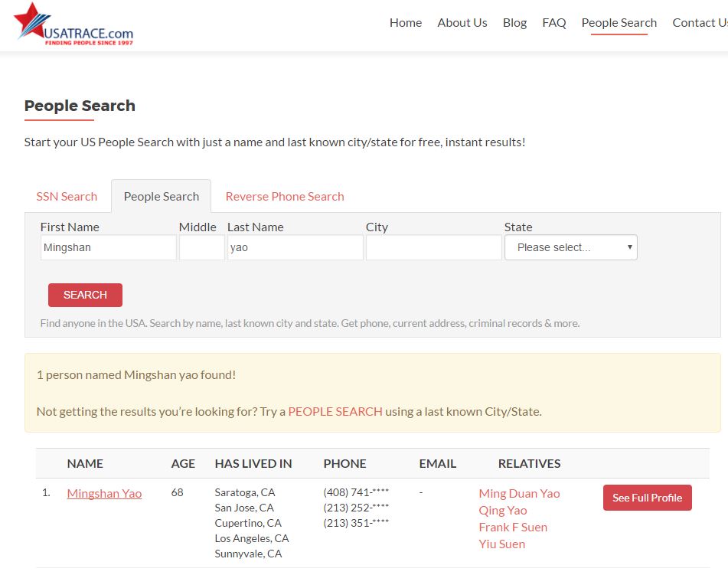
Task: Open the Blog page
Action: coord(514,22)
